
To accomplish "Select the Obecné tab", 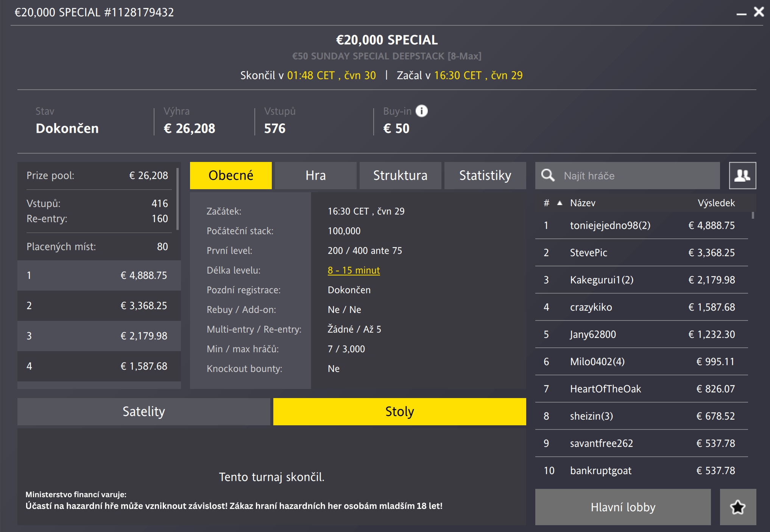I will tap(231, 176).
